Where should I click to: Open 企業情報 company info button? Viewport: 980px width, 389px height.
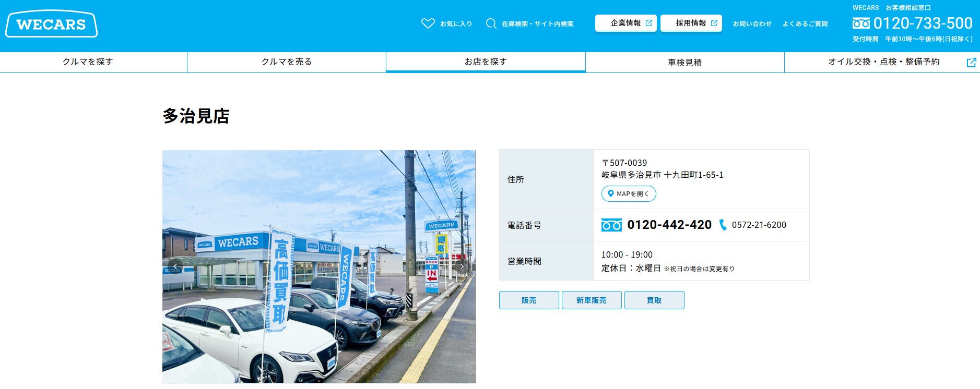pos(625,23)
